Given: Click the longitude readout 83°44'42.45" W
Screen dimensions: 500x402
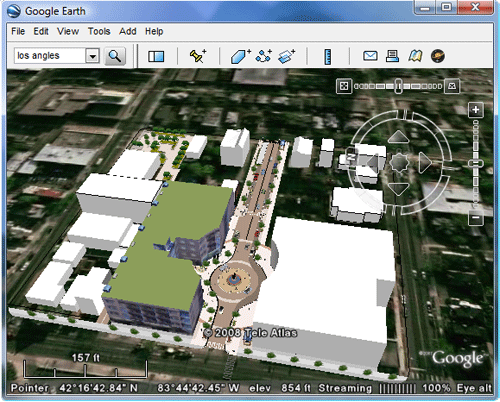Looking at the screenshot, I should click(198, 388).
